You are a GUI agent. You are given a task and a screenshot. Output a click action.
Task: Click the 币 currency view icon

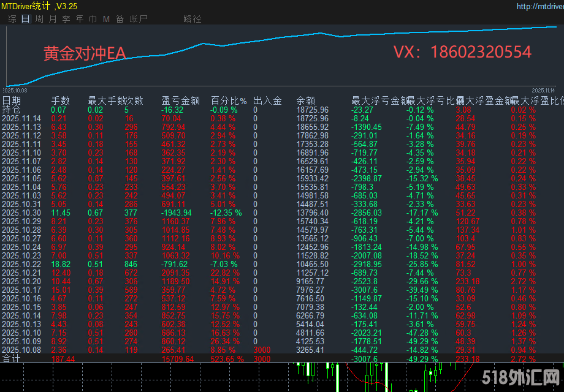point(93,19)
